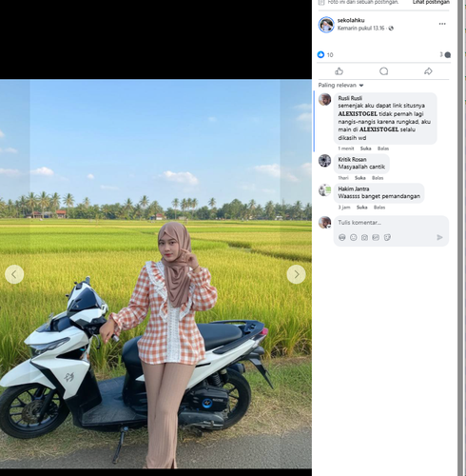The height and width of the screenshot is (476, 466).
Task: Open the Kritik Rosan commenter name
Action: click(x=352, y=159)
